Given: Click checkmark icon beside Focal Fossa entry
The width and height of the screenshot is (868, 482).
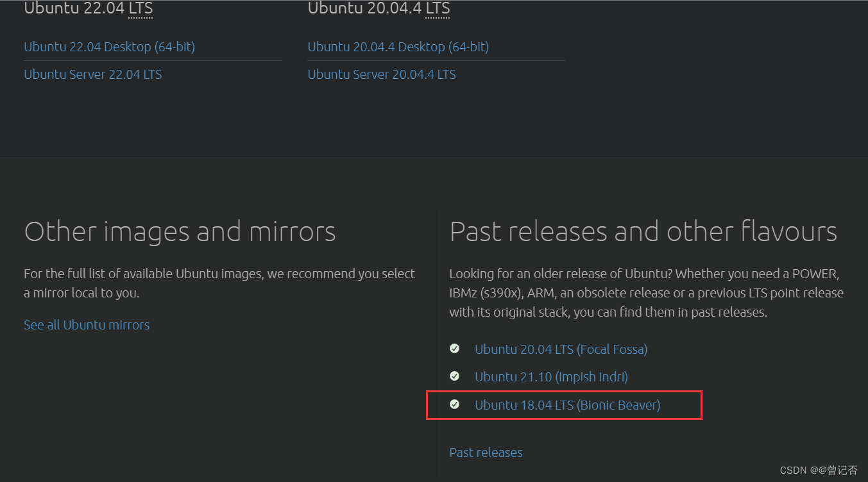Looking at the screenshot, I should point(455,349).
